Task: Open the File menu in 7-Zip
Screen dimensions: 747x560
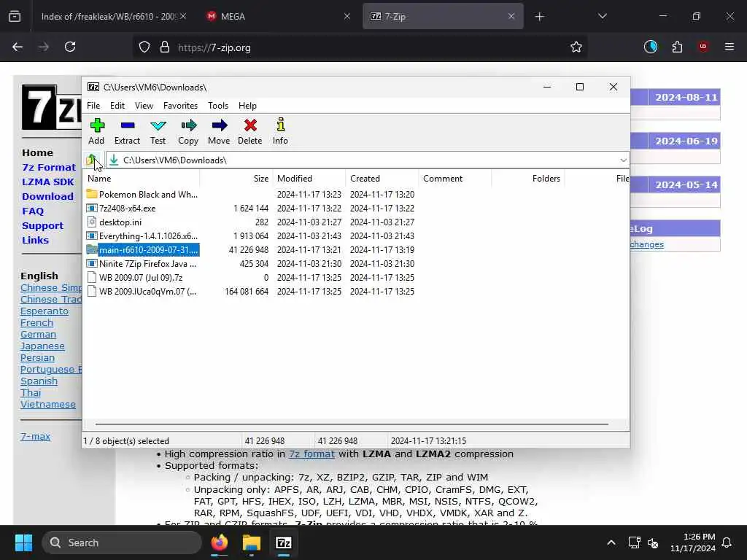Action: [93, 105]
